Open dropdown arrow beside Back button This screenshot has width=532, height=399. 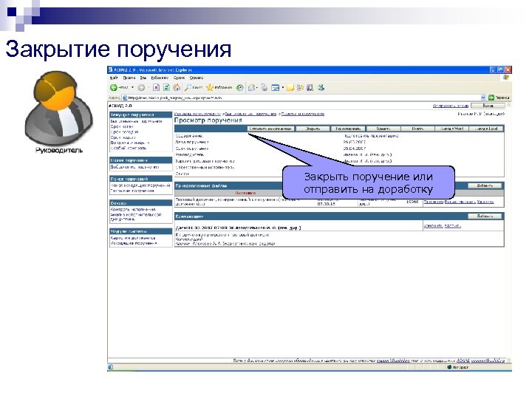(x=133, y=87)
